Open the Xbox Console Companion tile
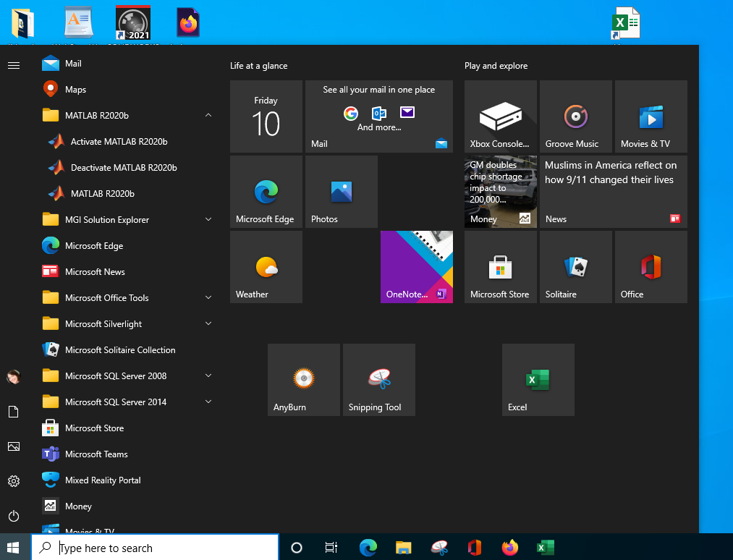The image size is (733, 560). tap(501, 116)
